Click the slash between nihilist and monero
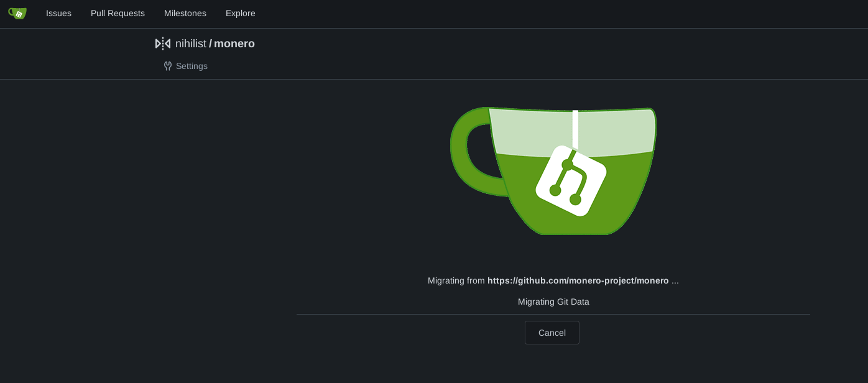 [x=210, y=44]
